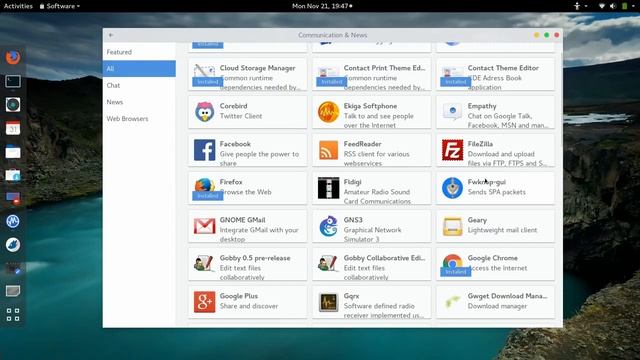Image resolution: width=640 pixels, height=360 pixels.
Task: Launch Firefox from the dock
Action: 13,57
